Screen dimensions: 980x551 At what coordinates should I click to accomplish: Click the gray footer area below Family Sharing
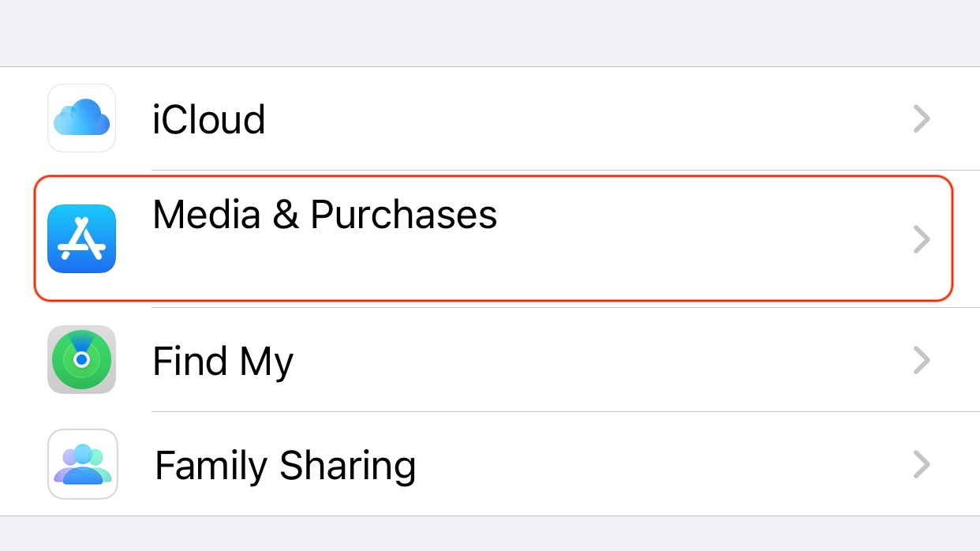pos(489,534)
